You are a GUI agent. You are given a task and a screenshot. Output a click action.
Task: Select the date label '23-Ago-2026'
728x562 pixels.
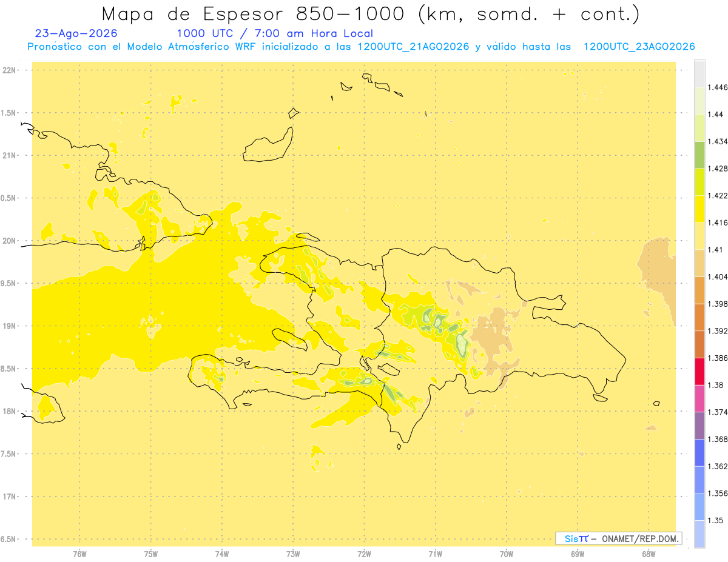[76, 34]
